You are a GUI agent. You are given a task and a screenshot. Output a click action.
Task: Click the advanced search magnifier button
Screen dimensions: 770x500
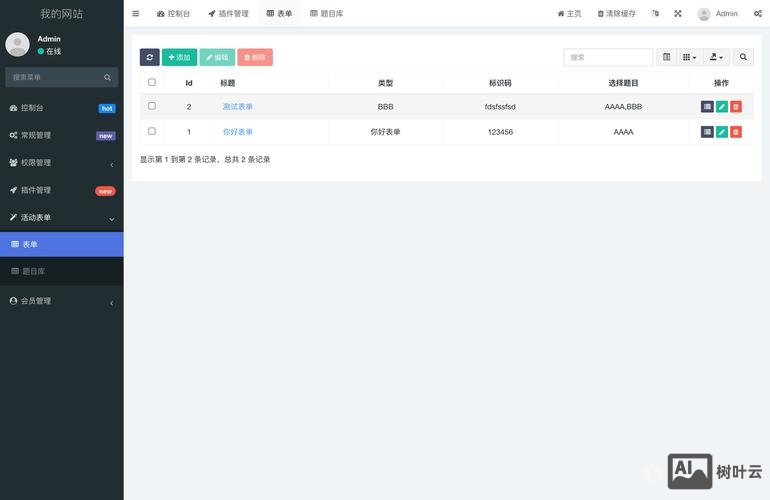point(743,57)
